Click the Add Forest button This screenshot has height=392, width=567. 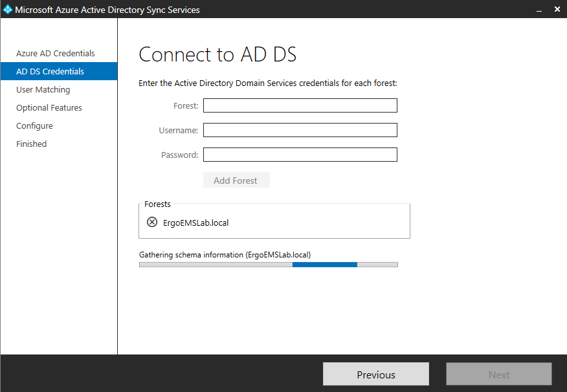[x=236, y=180]
